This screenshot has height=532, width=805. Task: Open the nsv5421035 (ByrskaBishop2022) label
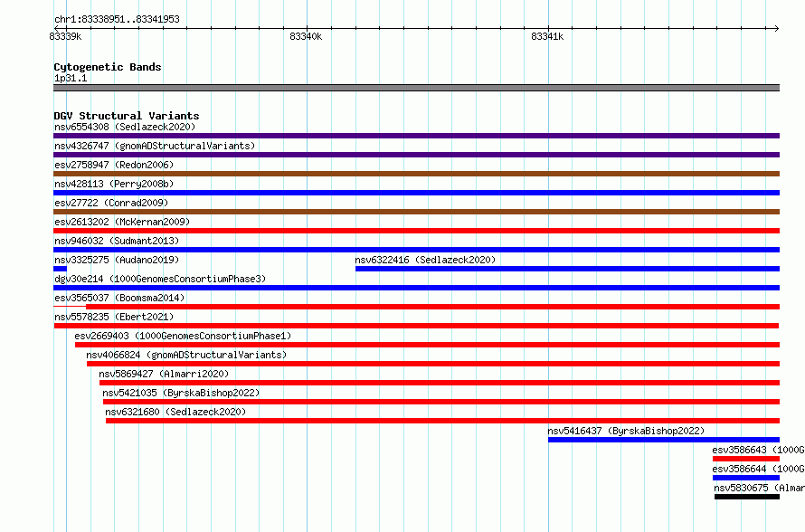(181, 393)
